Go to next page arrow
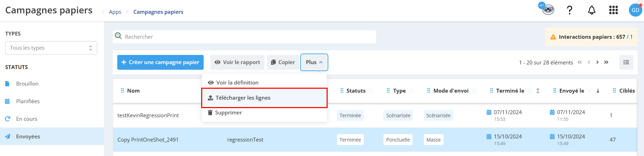 (597, 62)
